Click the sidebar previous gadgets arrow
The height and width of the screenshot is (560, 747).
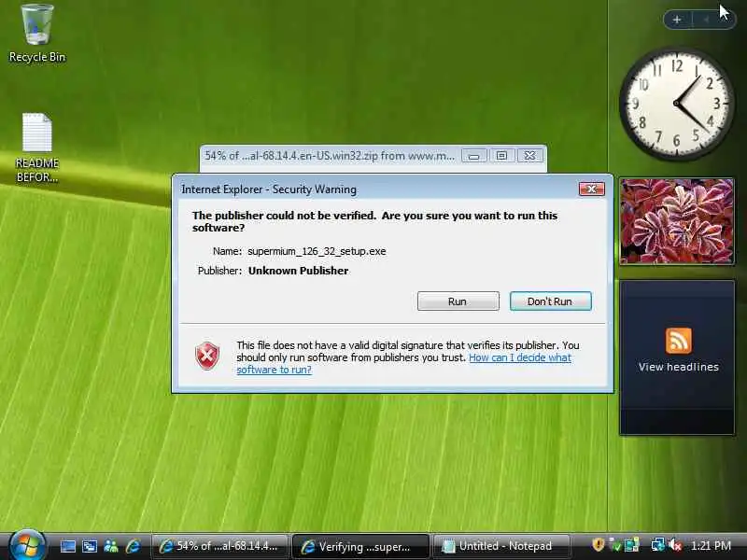point(706,20)
